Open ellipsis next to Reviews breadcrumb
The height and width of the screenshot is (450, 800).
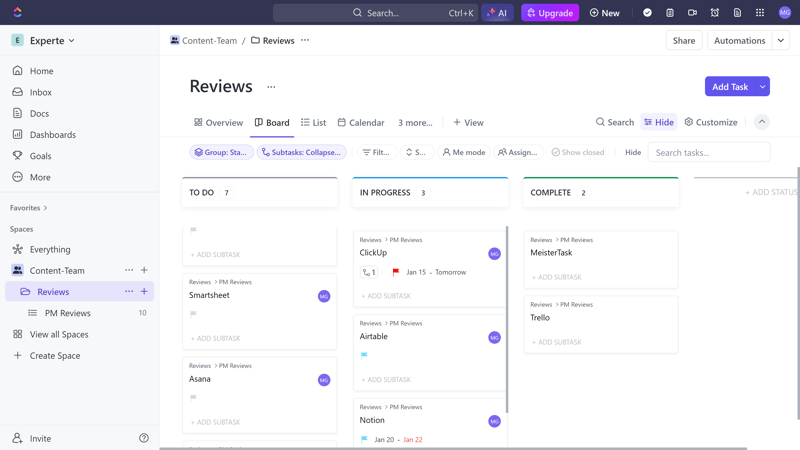(305, 40)
